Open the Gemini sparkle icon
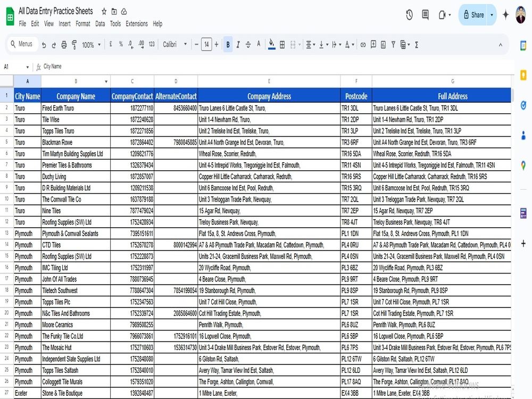 (x=505, y=15)
